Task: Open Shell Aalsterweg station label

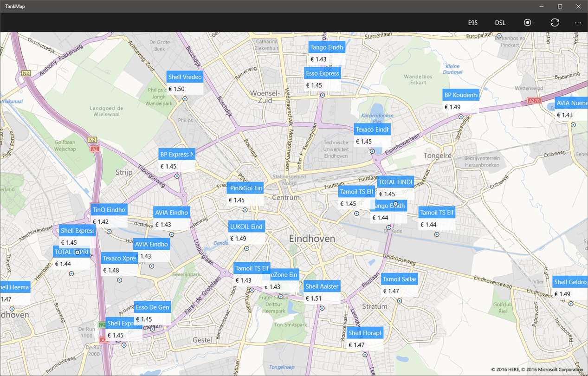Action: [x=322, y=286]
